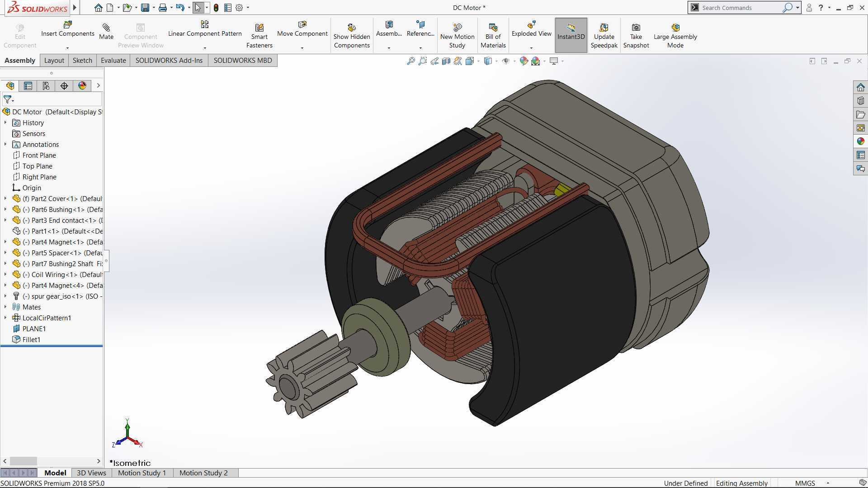Screen dimensions: 868x488
Task: Open the Take Snapshot tool
Action: tap(636, 35)
